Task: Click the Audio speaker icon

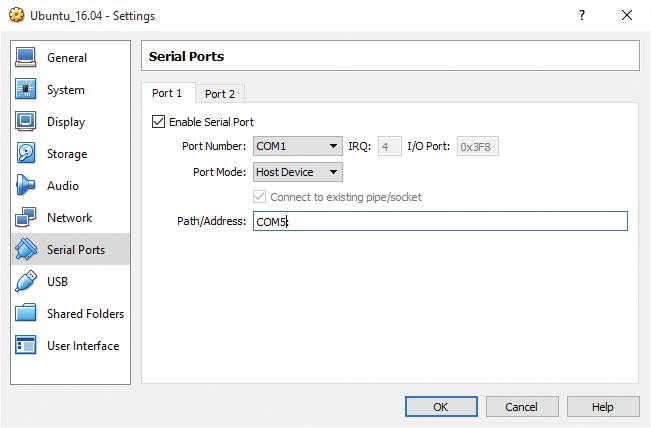Action: pos(26,185)
